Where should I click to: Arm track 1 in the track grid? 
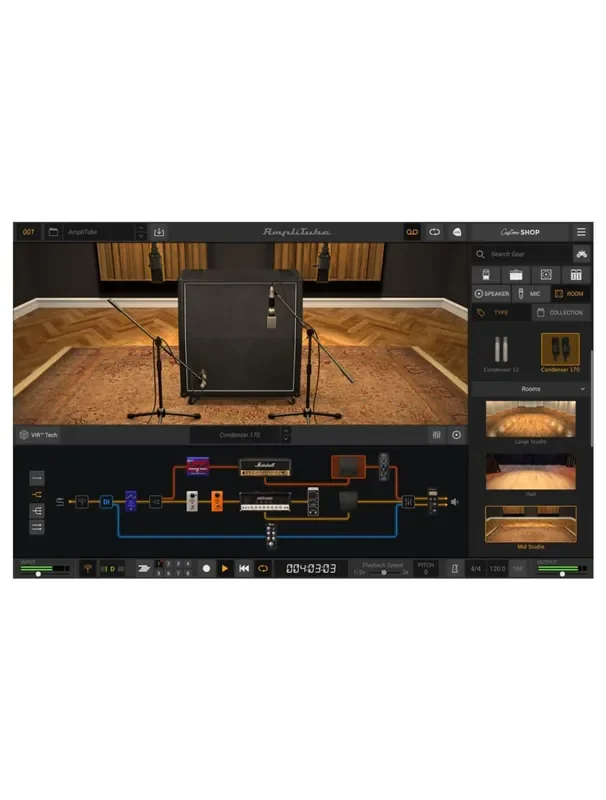pos(159,564)
